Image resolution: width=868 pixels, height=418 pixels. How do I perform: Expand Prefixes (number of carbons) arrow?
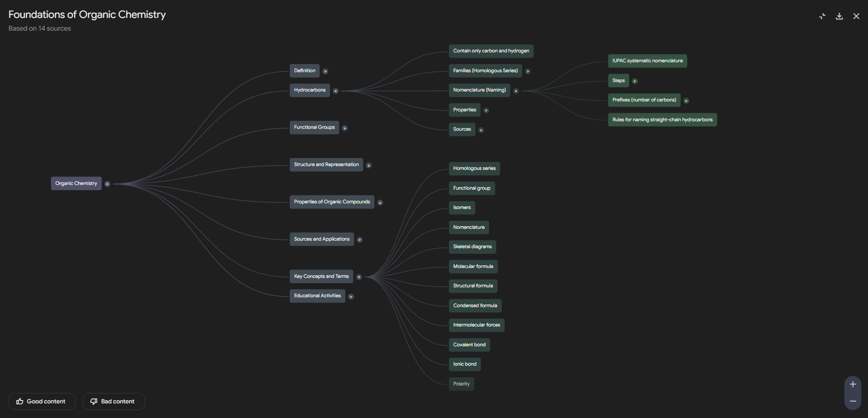pyautogui.click(x=686, y=100)
